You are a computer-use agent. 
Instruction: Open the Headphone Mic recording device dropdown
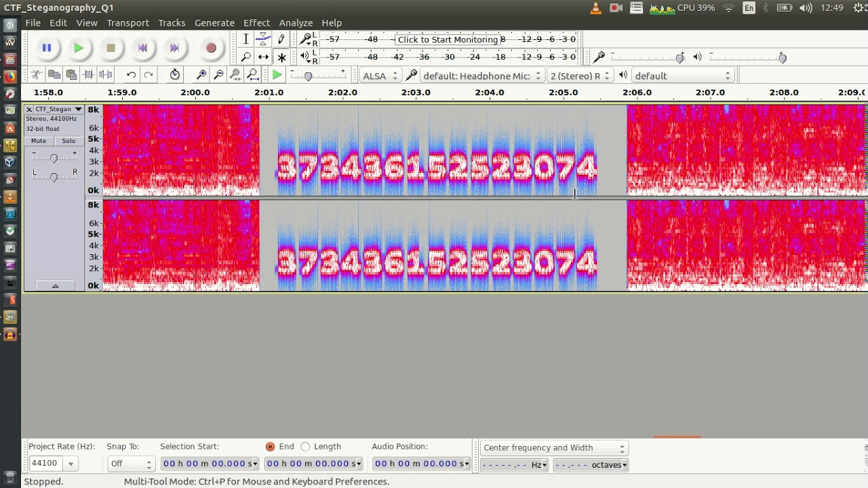click(481, 76)
